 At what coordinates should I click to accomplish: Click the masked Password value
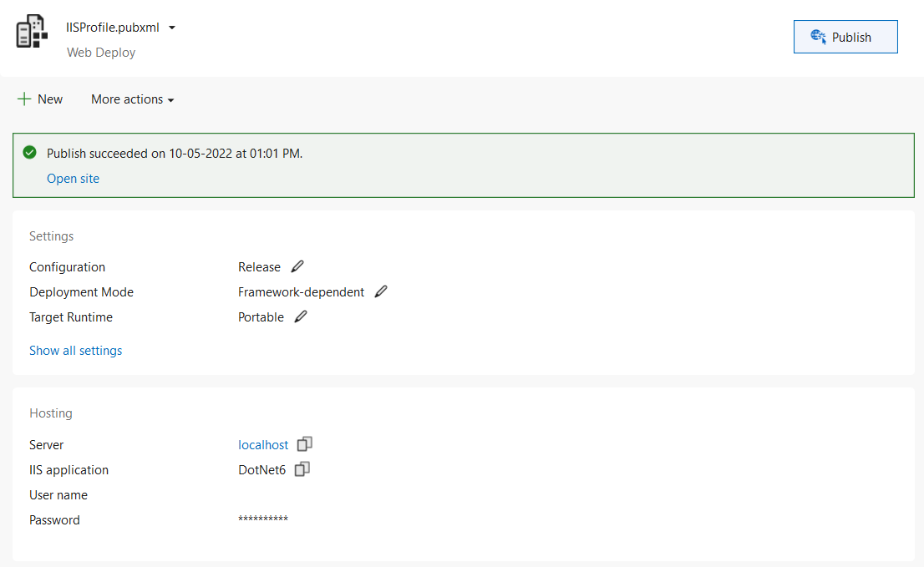(x=263, y=520)
